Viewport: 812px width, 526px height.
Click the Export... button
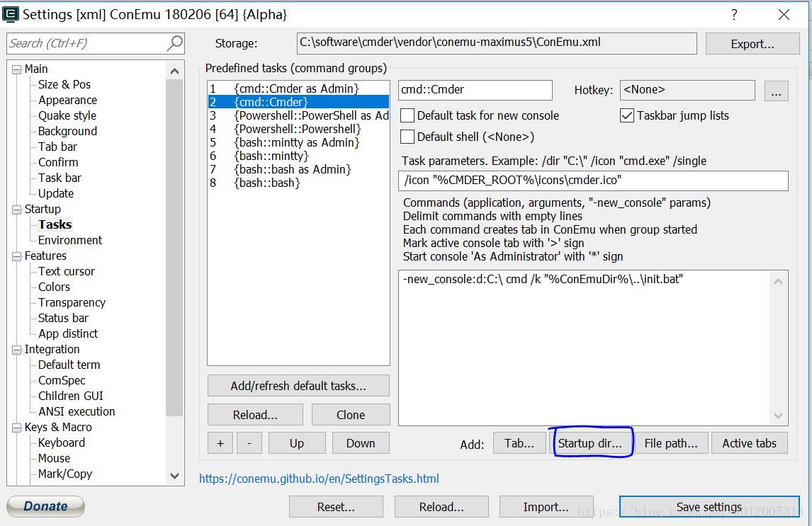(752, 44)
